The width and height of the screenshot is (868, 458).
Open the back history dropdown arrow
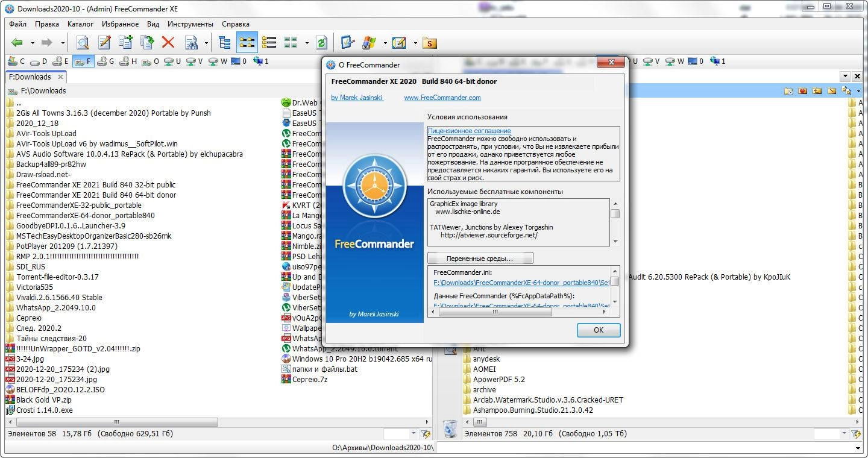coord(31,43)
